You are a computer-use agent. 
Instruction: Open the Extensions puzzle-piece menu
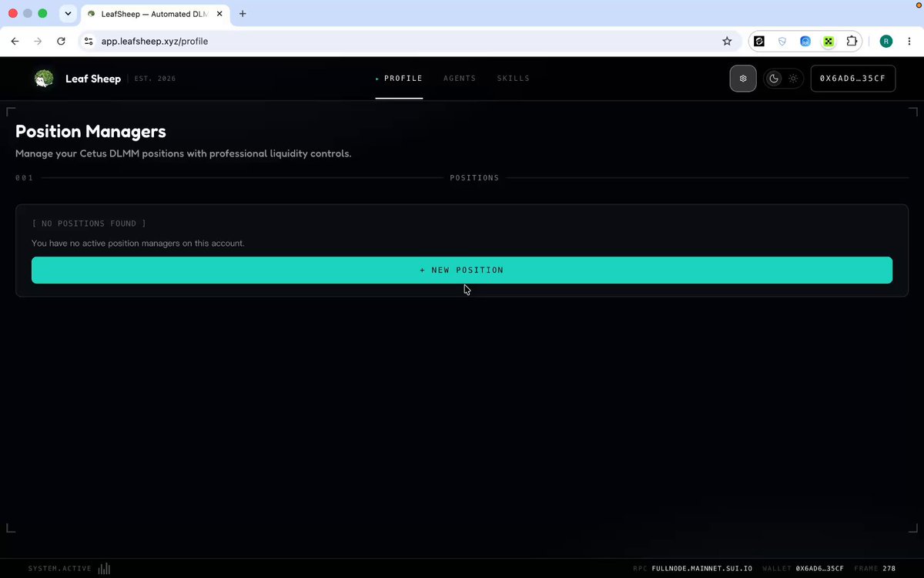coord(852,42)
